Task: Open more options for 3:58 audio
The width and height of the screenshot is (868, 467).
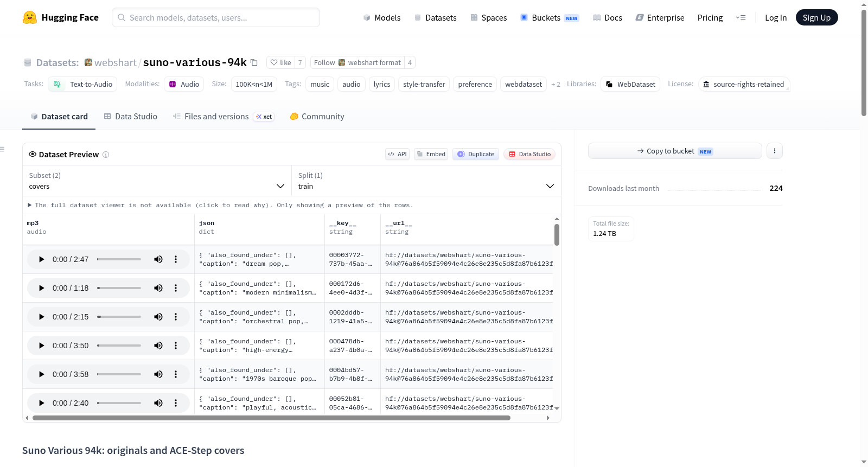Action: (x=176, y=374)
